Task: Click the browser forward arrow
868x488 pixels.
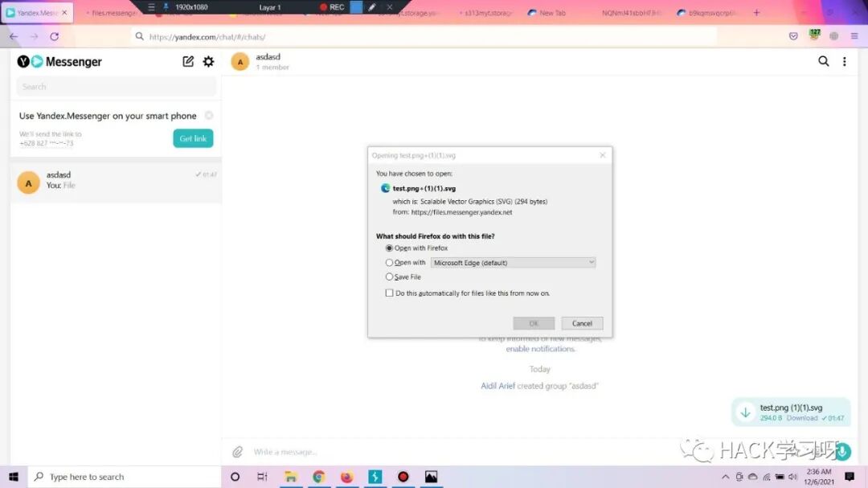Action: pos(35,36)
